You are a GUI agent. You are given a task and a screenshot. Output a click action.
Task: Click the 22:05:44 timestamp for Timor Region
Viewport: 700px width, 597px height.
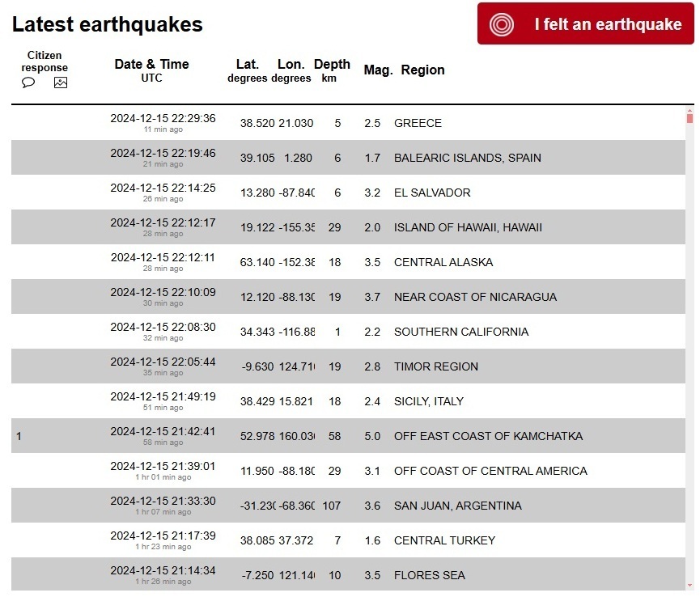click(x=163, y=362)
